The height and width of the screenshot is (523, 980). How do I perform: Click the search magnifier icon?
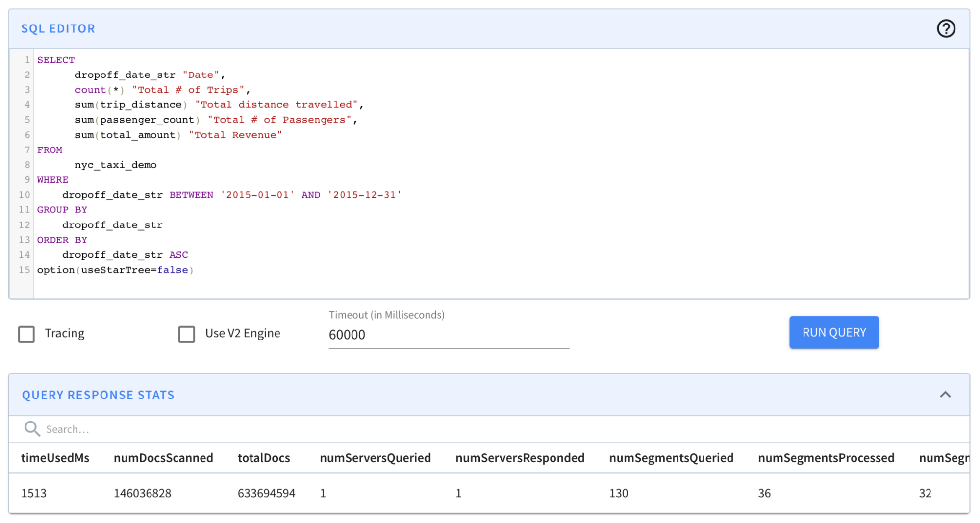(x=32, y=429)
